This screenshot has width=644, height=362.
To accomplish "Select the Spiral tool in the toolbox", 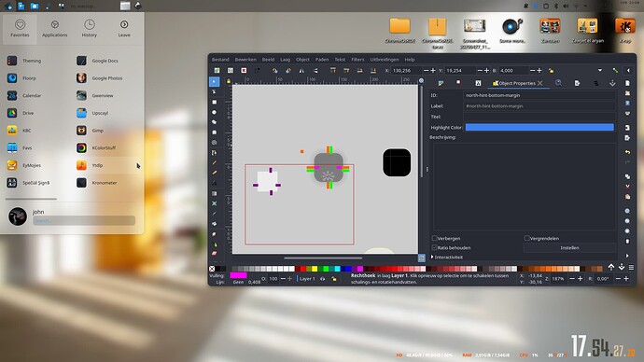I will (214, 143).
